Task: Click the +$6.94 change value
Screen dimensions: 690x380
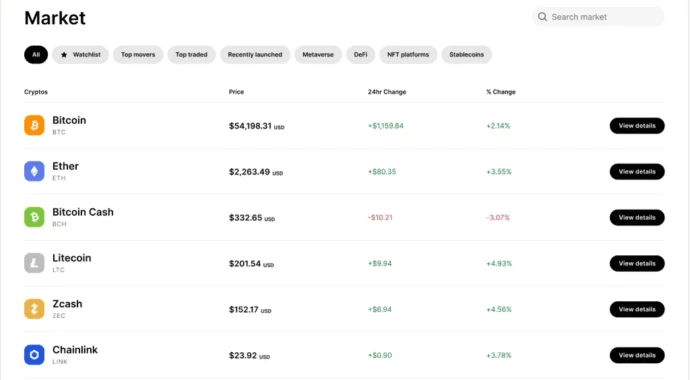Action: 380,309
